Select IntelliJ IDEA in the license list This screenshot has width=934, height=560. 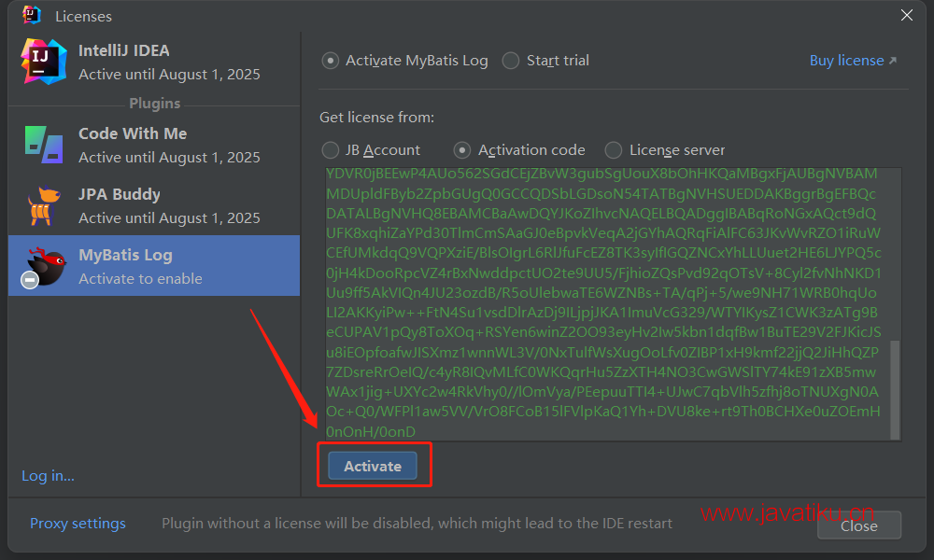(x=168, y=62)
